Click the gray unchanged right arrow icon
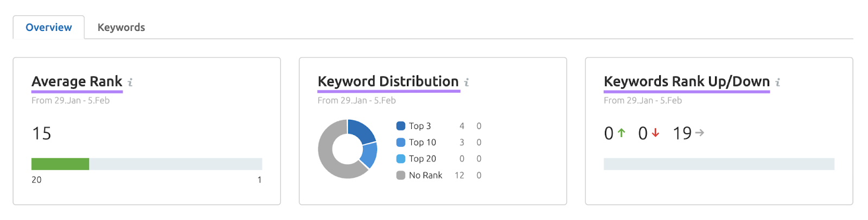868x220 pixels. 699,133
